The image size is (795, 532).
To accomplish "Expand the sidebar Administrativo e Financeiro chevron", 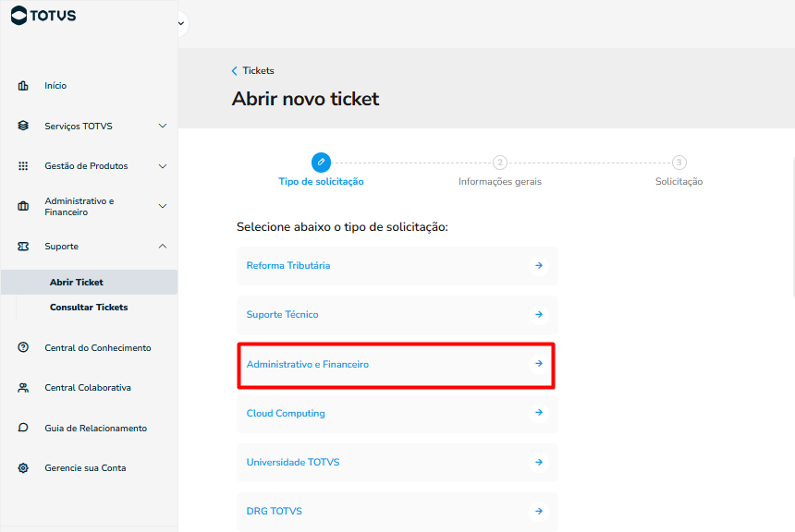I will pyautogui.click(x=163, y=206).
